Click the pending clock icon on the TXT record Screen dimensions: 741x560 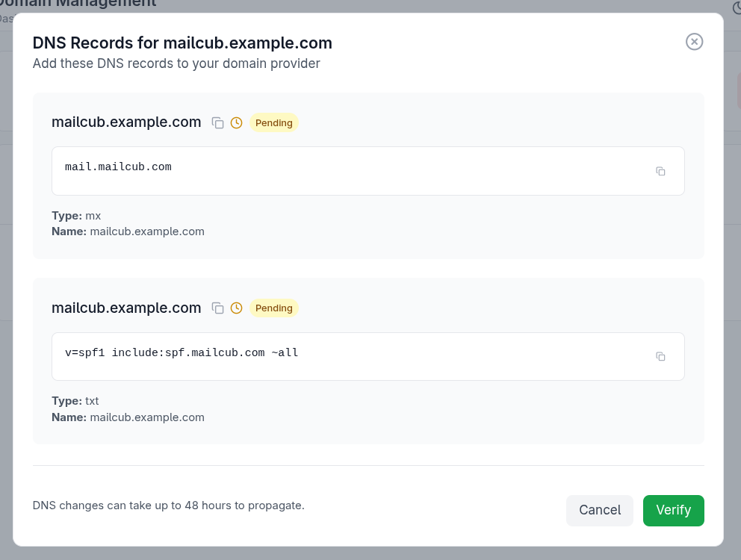click(x=236, y=308)
